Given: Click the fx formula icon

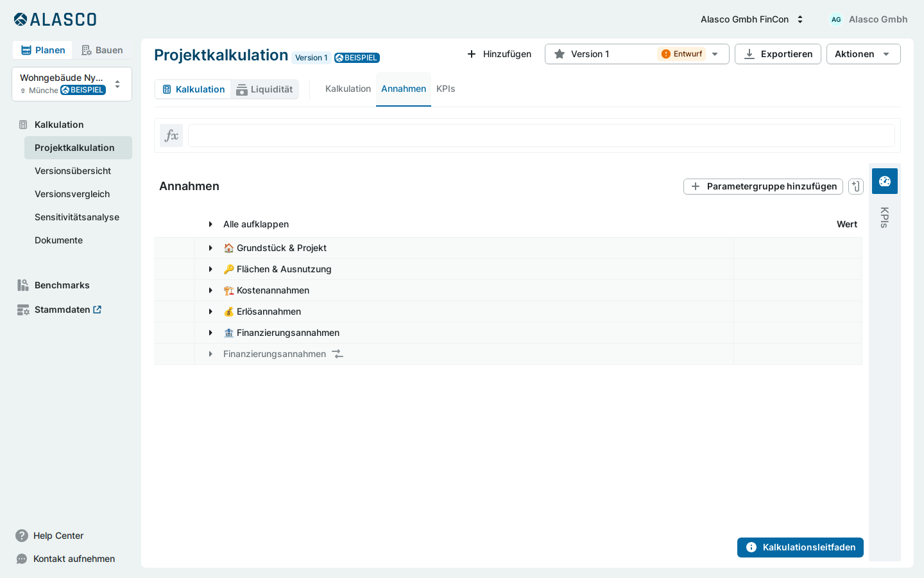Looking at the screenshot, I should coord(171,136).
